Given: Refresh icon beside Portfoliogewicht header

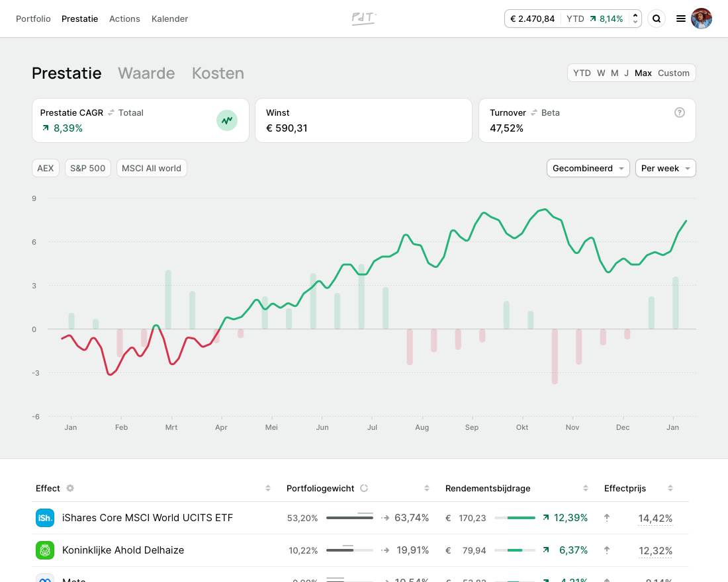Looking at the screenshot, I should click(364, 488).
